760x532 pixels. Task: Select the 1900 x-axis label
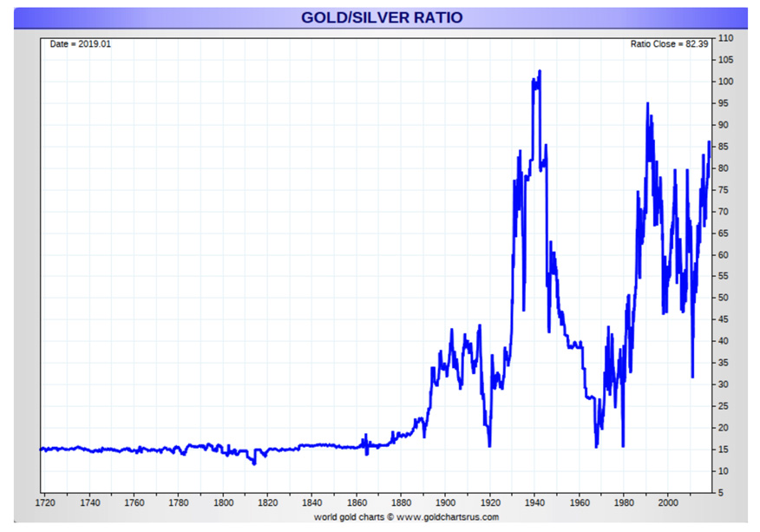[x=446, y=502]
